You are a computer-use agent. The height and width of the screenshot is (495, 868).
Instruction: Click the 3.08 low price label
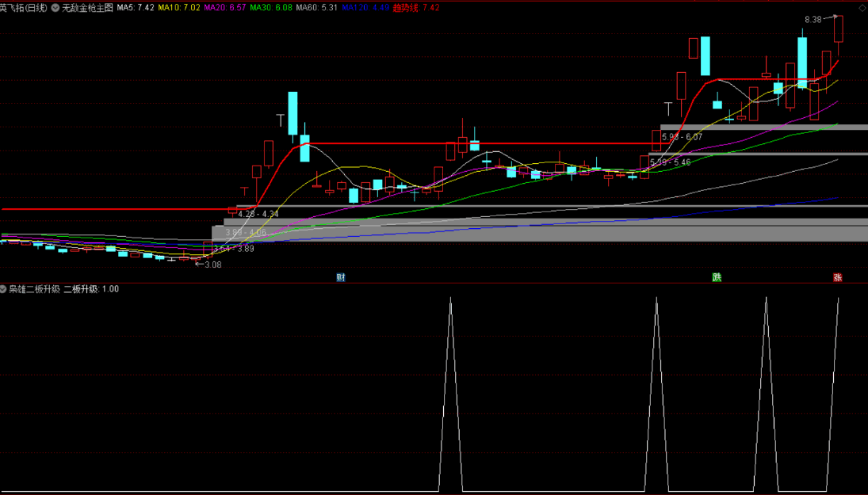coord(212,265)
